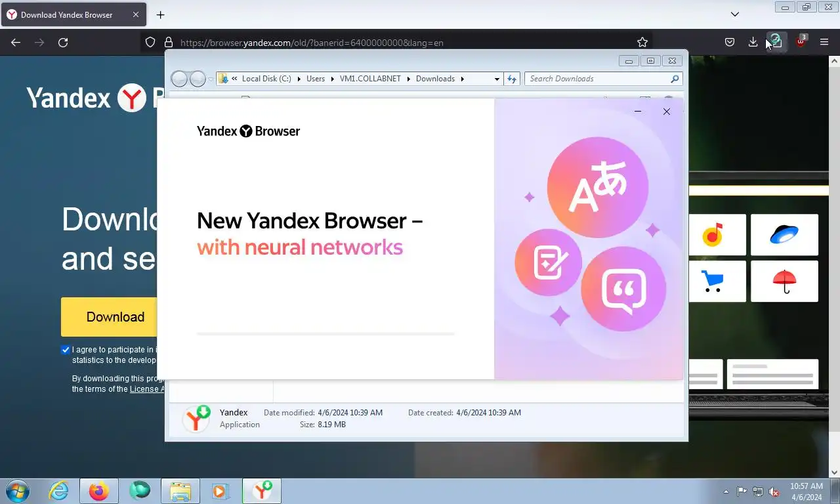Switch to Yandex installer taskbar button
This screenshot has width=840, height=504.
coord(262,491)
